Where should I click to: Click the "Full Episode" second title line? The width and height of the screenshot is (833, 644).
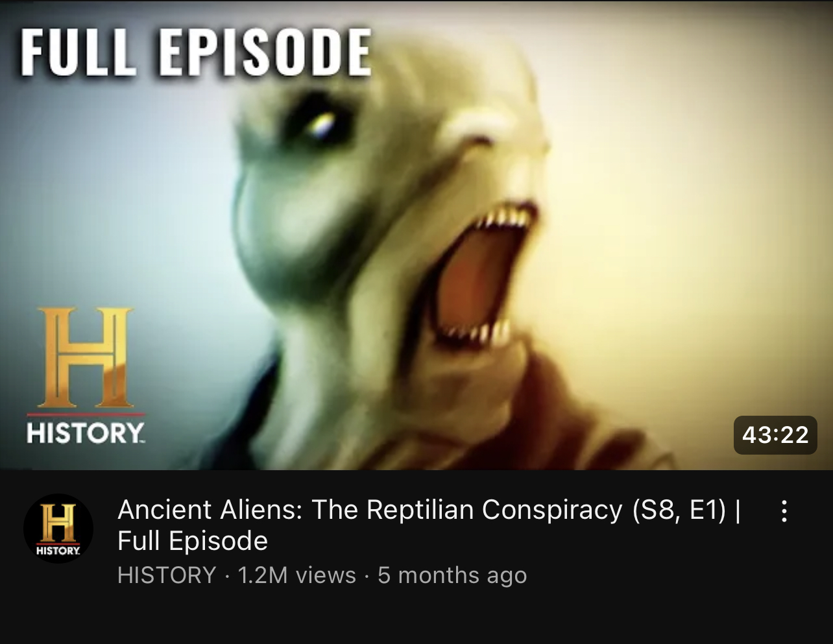pos(193,541)
